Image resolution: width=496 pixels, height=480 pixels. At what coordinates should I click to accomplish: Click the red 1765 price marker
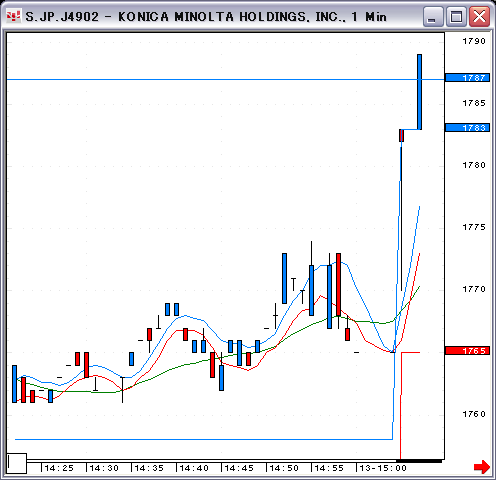tap(467, 351)
